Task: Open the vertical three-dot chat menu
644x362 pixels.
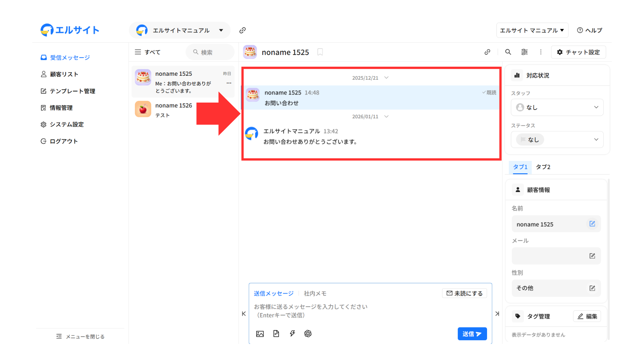Action: click(541, 52)
